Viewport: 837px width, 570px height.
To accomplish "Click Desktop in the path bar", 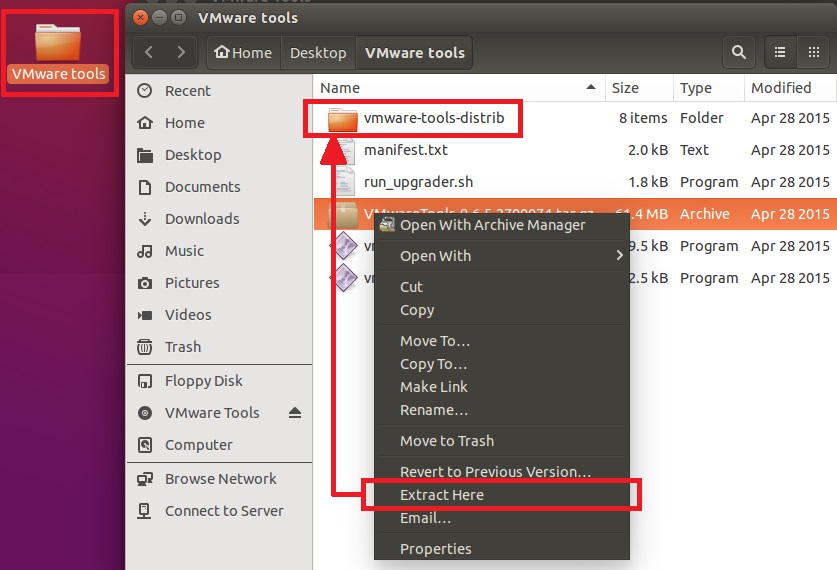I will 318,52.
